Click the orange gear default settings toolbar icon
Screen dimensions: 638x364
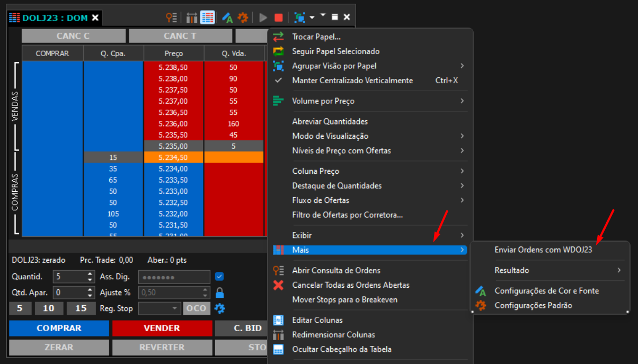tap(243, 17)
